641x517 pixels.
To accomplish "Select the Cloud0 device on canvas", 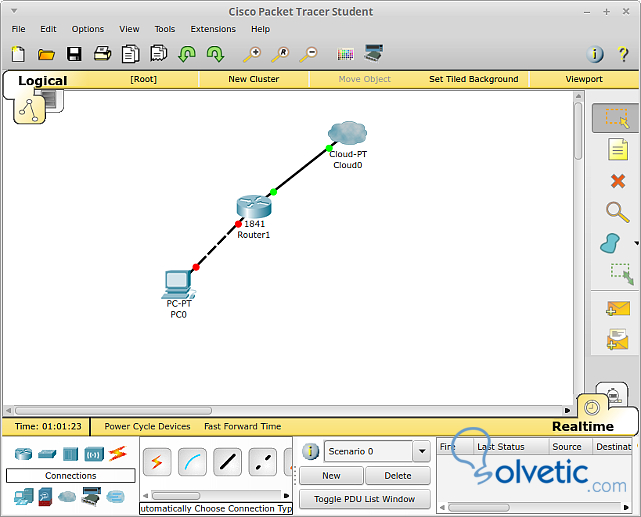I will pos(347,133).
